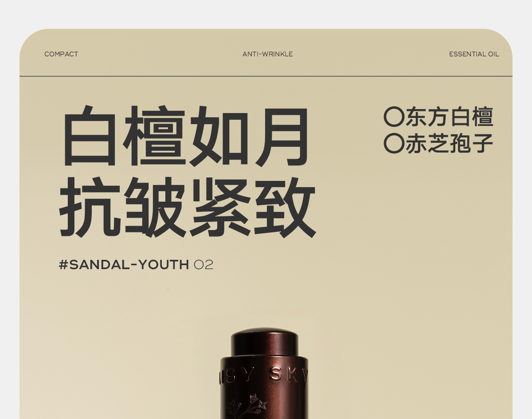532x419 pixels.
Task: Click the 东方白檀 ingredient label
Action: point(450,117)
